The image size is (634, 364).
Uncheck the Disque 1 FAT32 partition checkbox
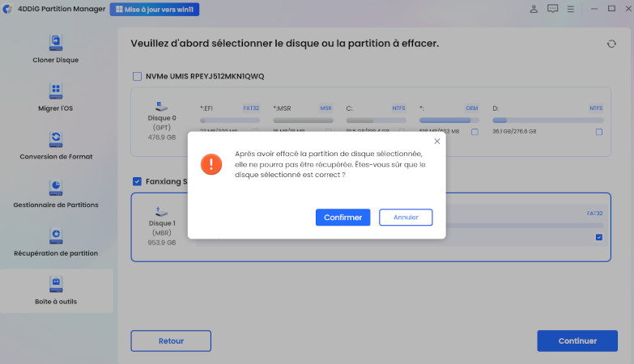pyautogui.click(x=599, y=237)
